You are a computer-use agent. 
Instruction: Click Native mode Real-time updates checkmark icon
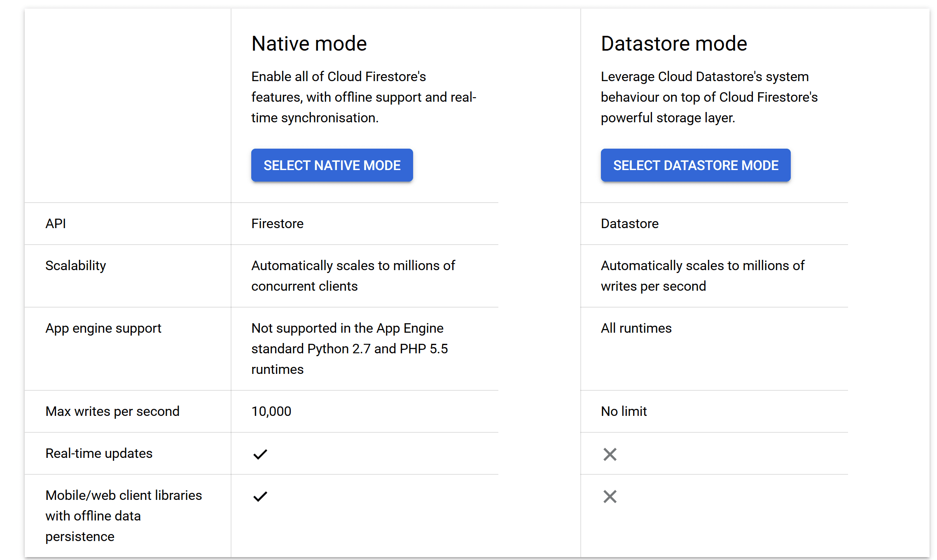click(x=260, y=454)
